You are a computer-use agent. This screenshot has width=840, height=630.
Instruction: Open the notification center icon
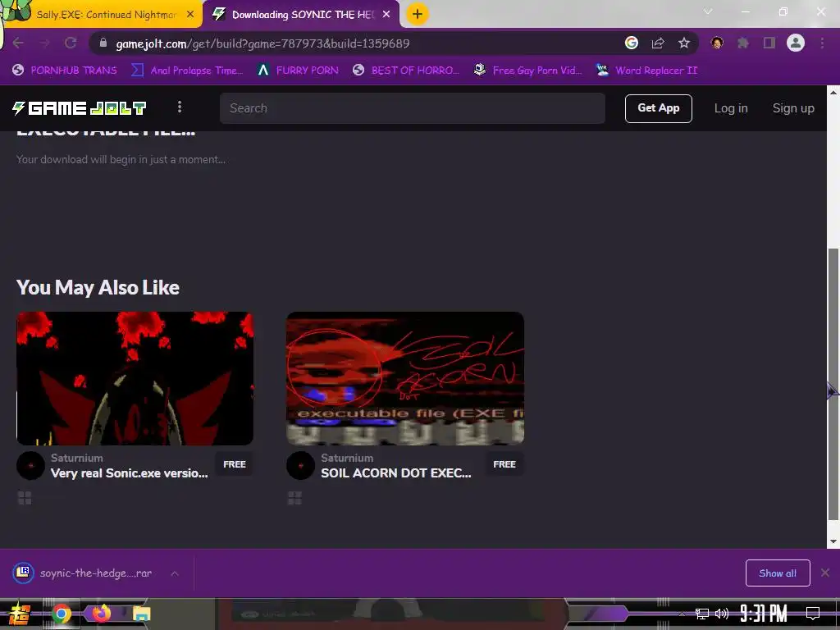(813, 614)
